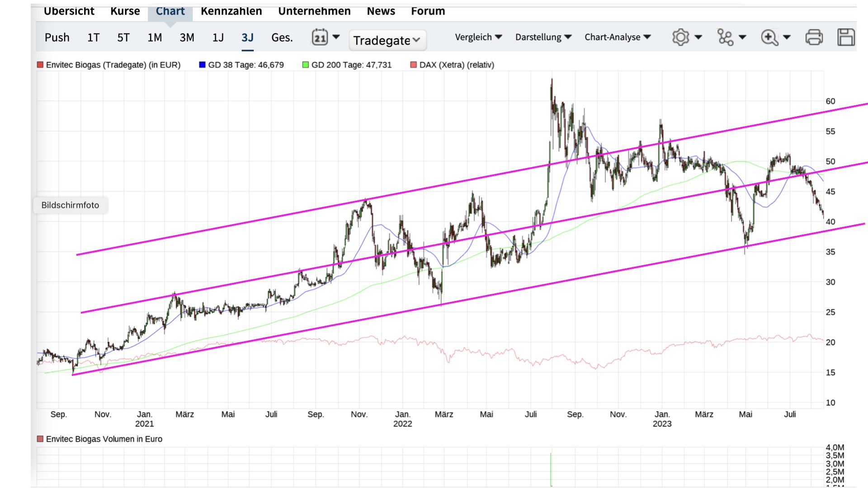Toggle DAX (Xetra) relativ legend marker

(x=413, y=65)
